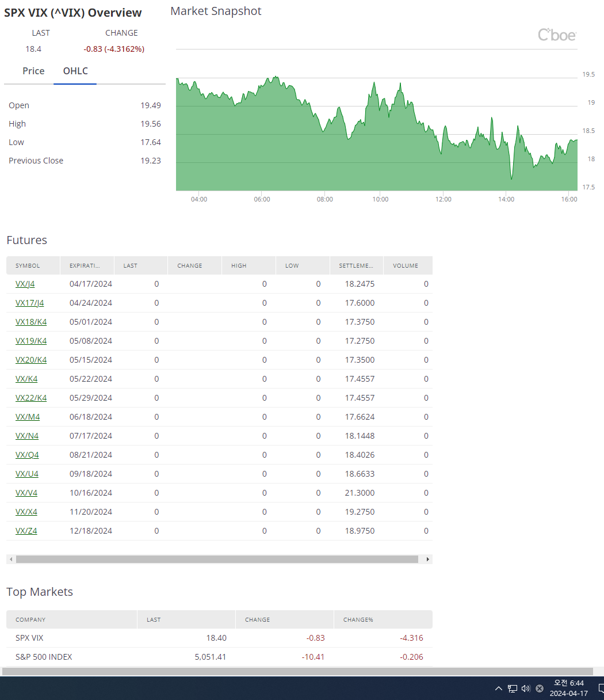The height and width of the screenshot is (700, 604).
Task: Open the network status tray icon
Action: (x=513, y=688)
